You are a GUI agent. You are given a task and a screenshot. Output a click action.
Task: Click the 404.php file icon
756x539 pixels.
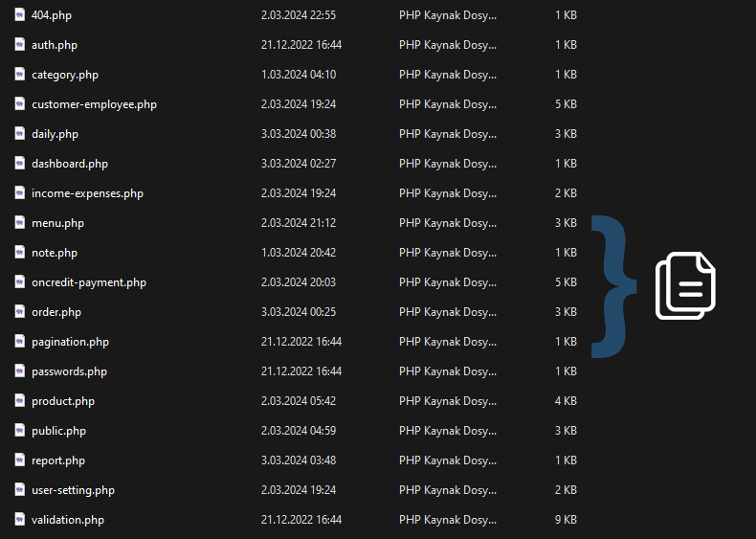pyautogui.click(x=19, y=15)
